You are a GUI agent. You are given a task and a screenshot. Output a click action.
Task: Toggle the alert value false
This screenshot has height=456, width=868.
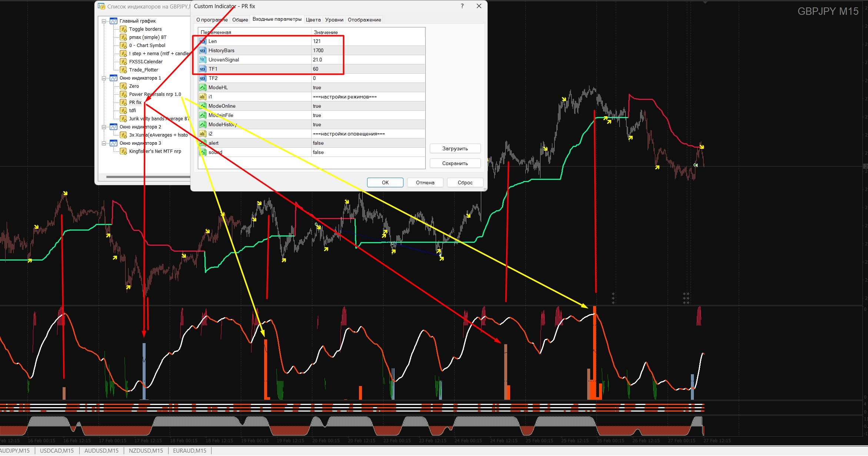point(368,143)
